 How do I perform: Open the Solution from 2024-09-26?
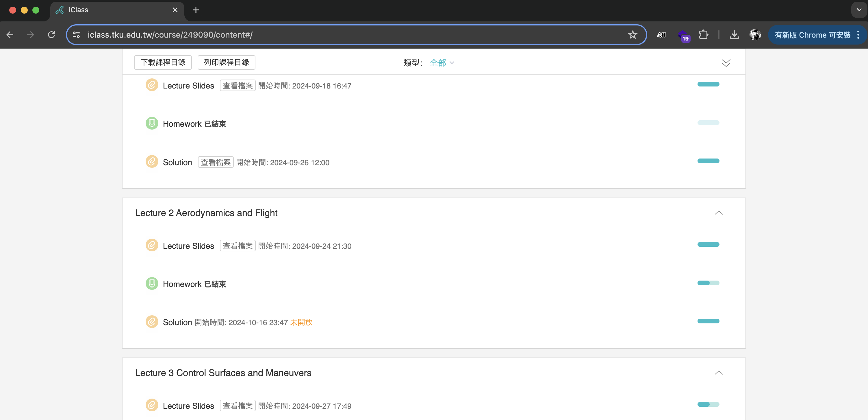(177, 162)
